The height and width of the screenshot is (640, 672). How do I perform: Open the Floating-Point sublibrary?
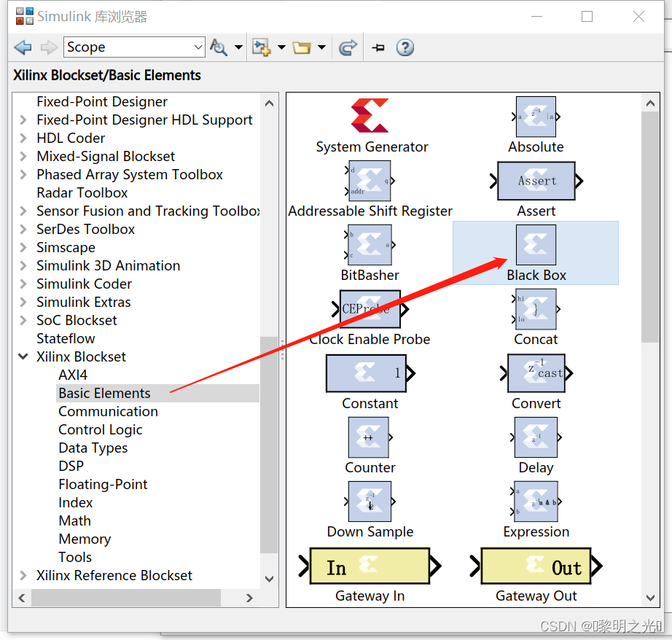[x=103, y=485]
